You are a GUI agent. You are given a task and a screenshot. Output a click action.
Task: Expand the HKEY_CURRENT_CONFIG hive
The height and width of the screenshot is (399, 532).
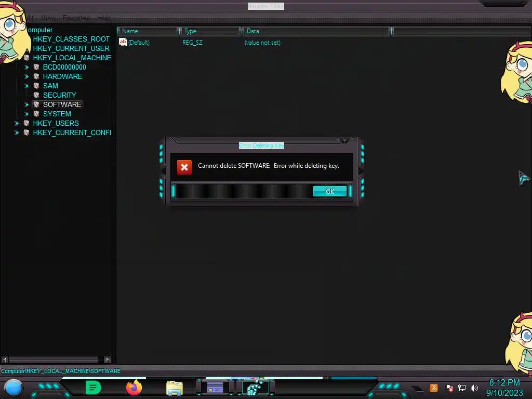(x=16, y=132)
